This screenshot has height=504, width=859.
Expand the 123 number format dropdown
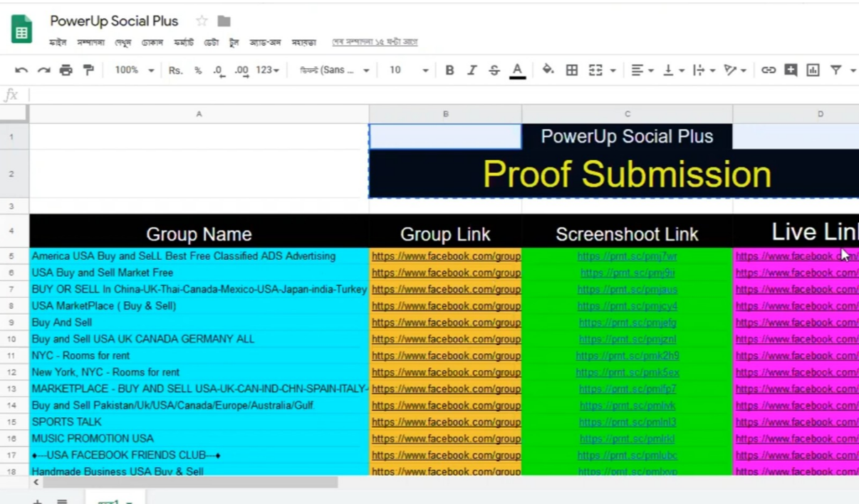tap(268, 70)
